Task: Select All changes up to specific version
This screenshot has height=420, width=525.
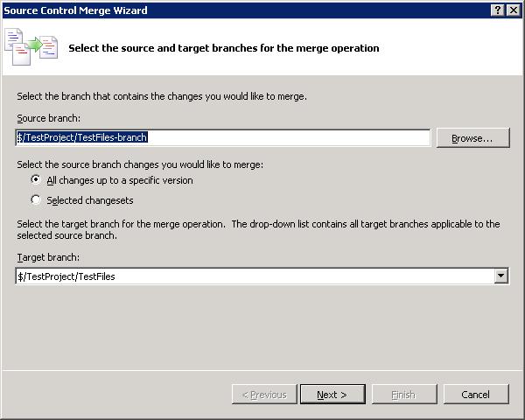Action: click(x=36, y=180)
